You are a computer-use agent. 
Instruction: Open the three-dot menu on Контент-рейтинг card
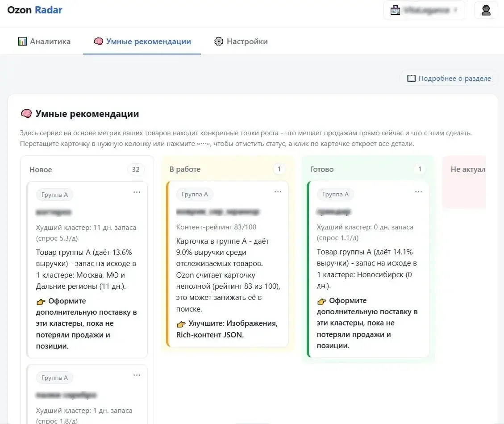pyautogui.click(x=278, y=191)
